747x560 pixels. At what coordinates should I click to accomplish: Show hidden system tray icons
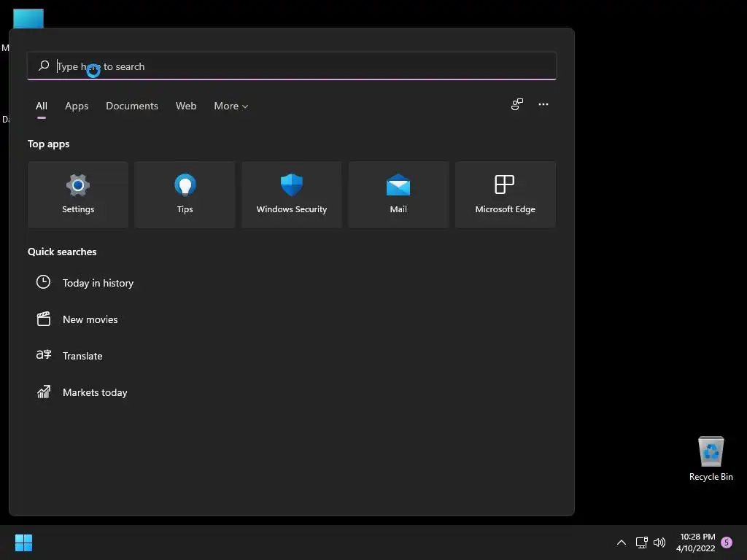[622, 542]
